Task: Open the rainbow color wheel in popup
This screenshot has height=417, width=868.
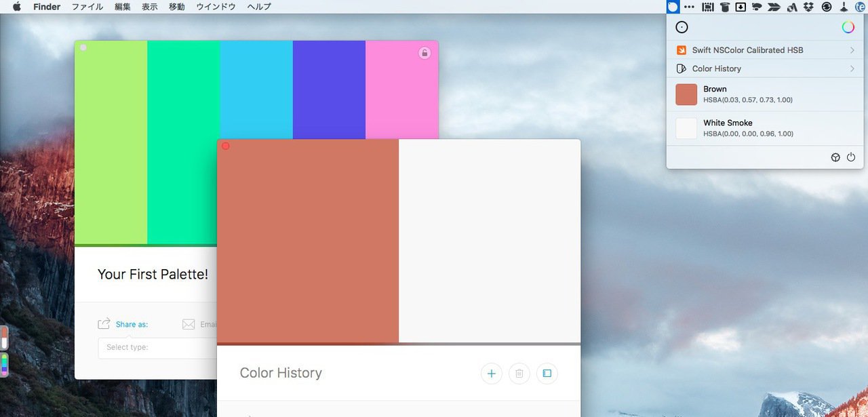Action: point(848,27)
